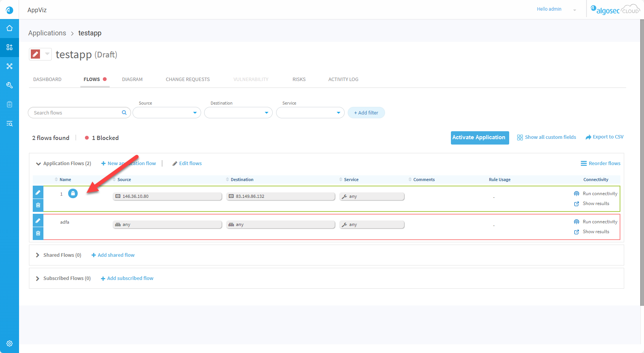Click the edit pencil for flow 1
This screenshot has width=644, height=353.
point(38,192)
